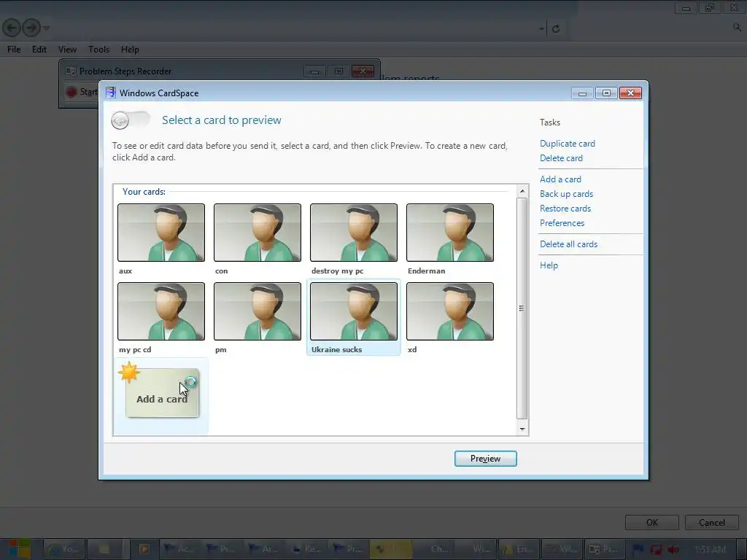Click Add a card task link

(x=560, y=179)
